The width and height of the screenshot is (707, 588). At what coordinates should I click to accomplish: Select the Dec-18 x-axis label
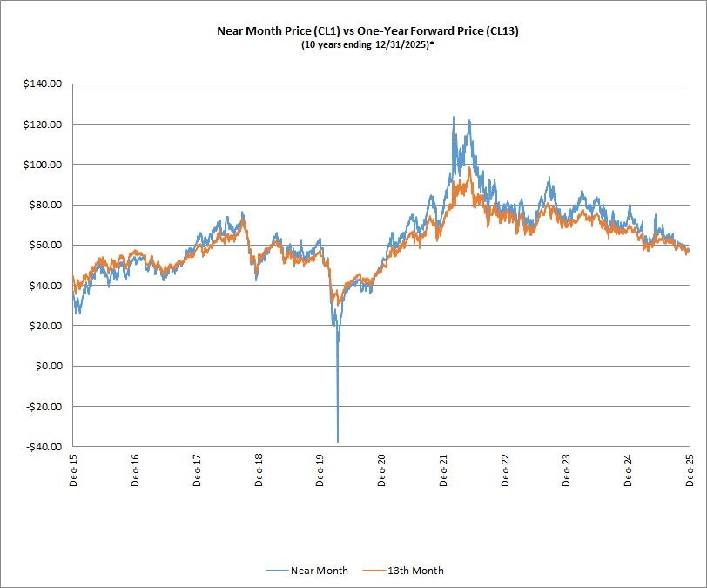click(259, 469)
